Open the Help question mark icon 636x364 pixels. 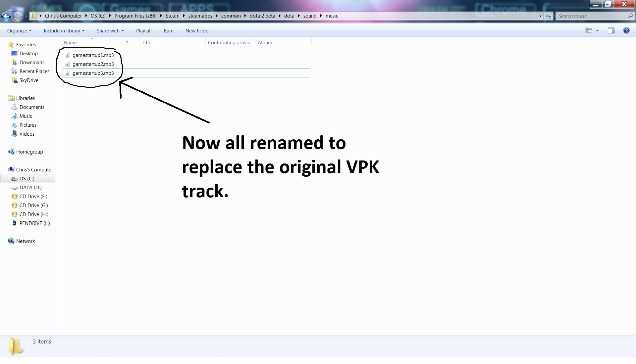tap(626, 30)
